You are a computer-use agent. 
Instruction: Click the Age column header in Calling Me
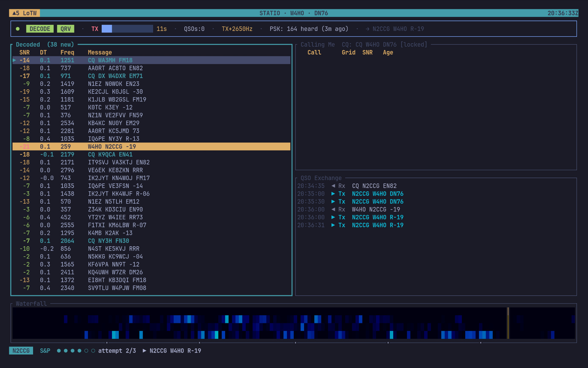point(388,52)
